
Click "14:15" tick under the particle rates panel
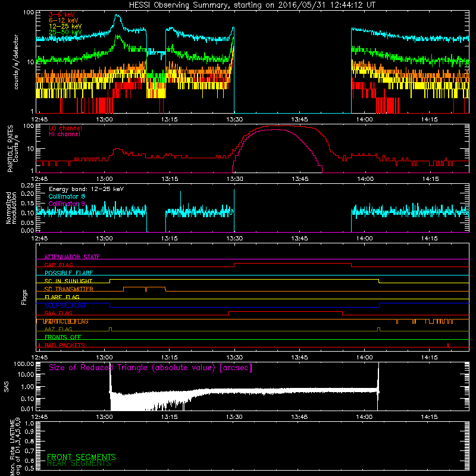click(430, 179)
